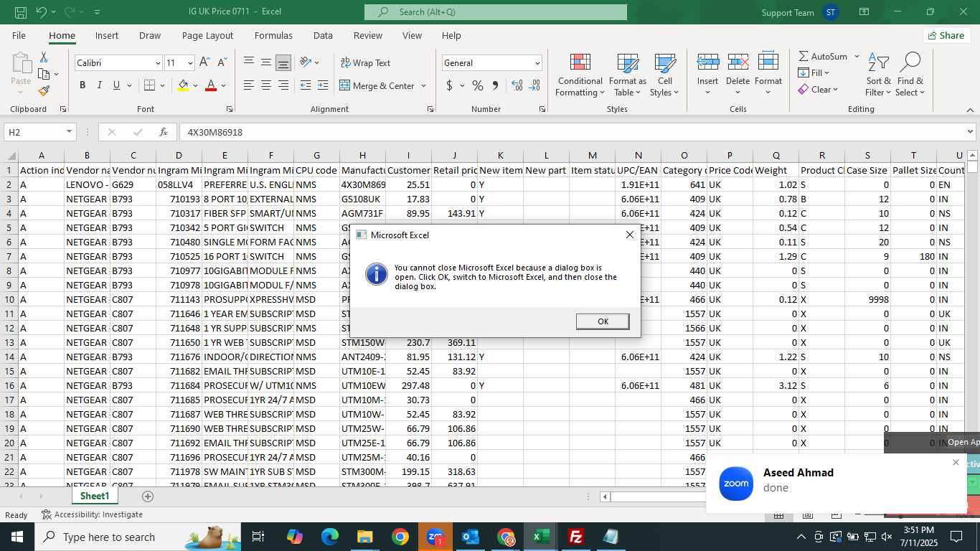Click the Center align icon

(266, 85)
